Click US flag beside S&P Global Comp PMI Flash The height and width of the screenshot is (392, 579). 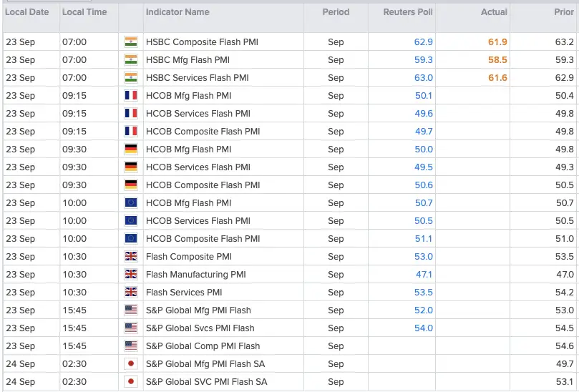coord(131,346)
